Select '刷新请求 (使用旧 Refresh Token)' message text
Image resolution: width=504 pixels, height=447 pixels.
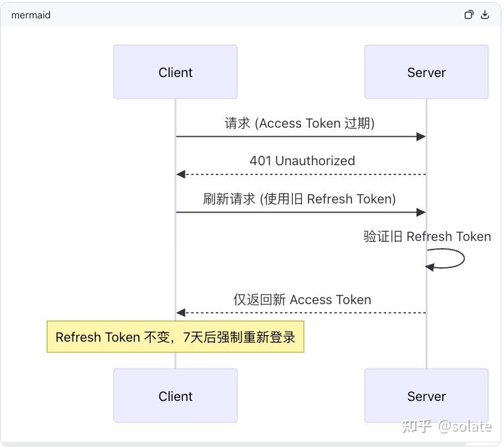click(299, 199)
